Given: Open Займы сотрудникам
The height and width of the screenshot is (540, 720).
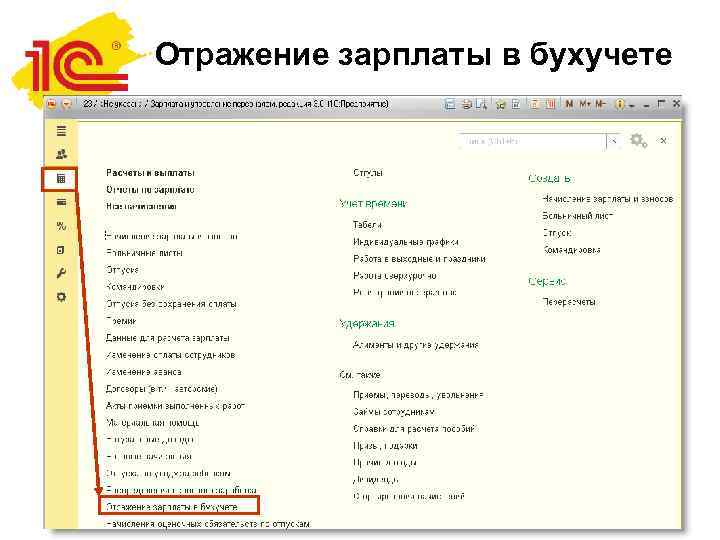Looking at the screenshot, I should [x=394, y=411].
